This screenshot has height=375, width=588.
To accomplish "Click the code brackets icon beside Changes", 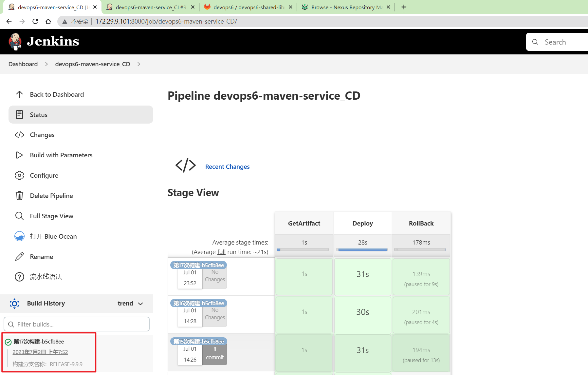I will pyautogui.click(x=19, y=135).
